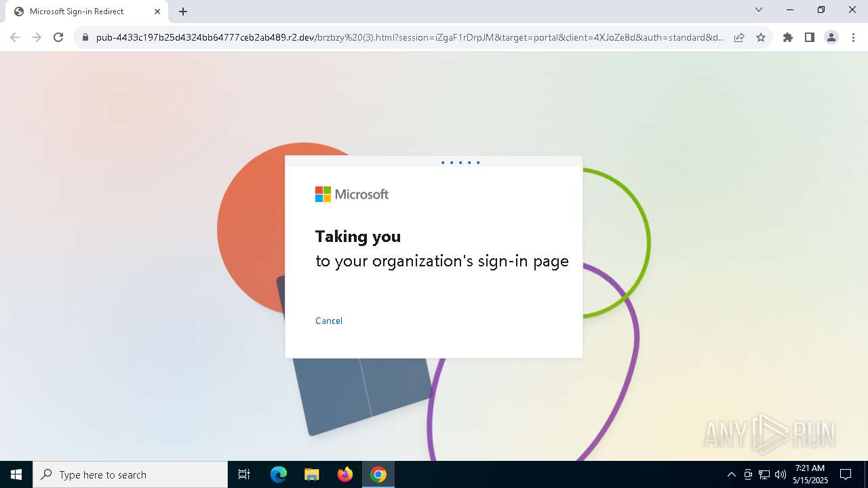868x488 pixels.
Task: Go back to the previous page
Action: pyautogui.click(x=15, y=37)
